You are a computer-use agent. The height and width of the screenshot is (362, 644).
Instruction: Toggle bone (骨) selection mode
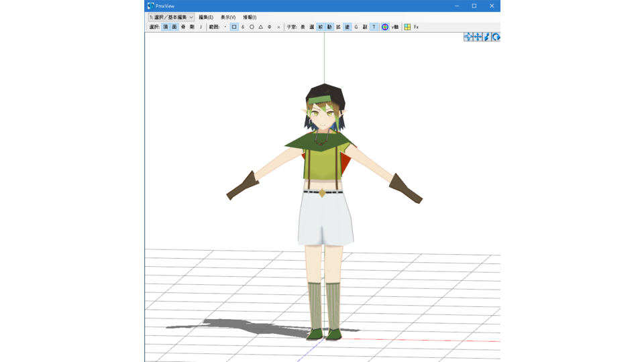[183, 27]
